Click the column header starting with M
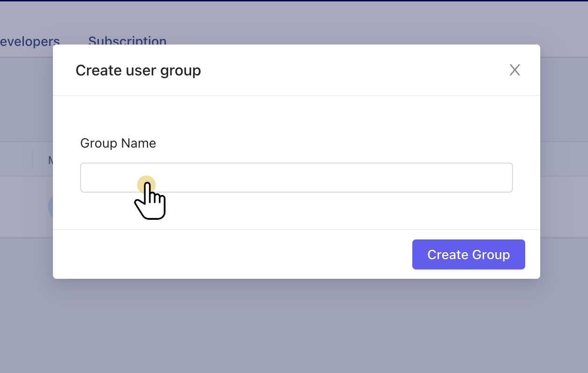The width and height of the screenshot is (588, 373). (x=50, y=159)
